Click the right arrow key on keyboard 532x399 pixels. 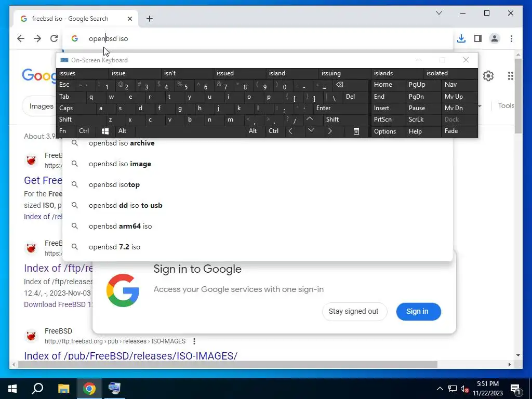329,131
